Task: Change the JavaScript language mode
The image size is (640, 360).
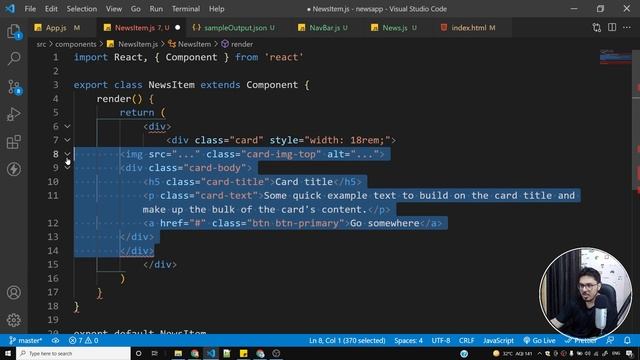Action: [498, 340]
